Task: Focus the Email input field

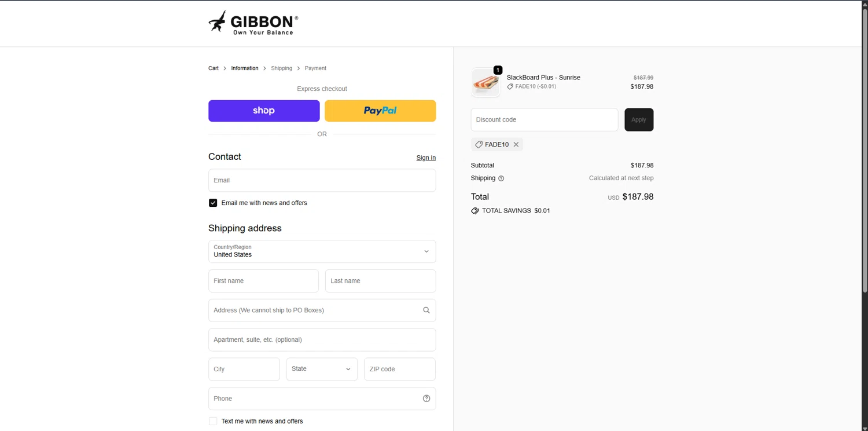Action: [322, 180]
